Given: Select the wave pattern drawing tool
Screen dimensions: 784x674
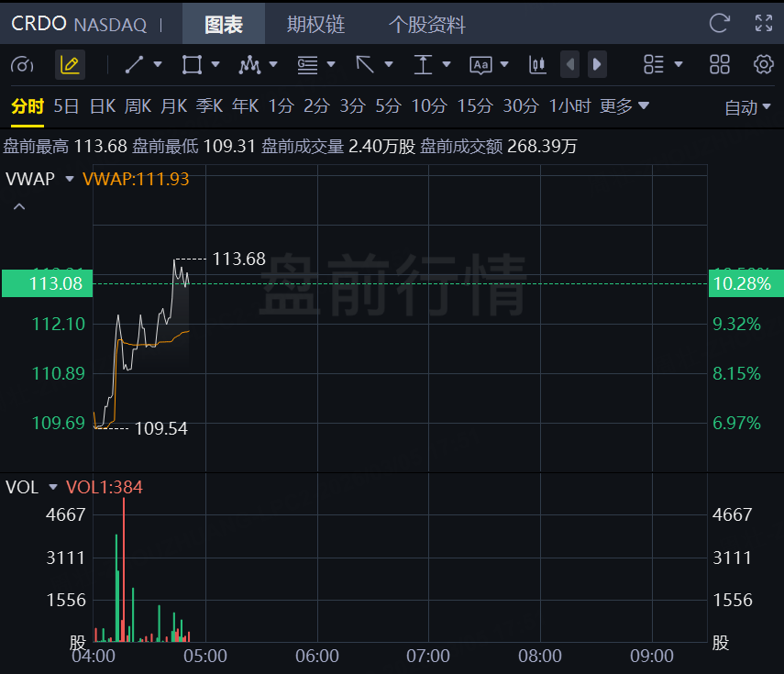Looking at the screenshot, I should tap(249, 65).
